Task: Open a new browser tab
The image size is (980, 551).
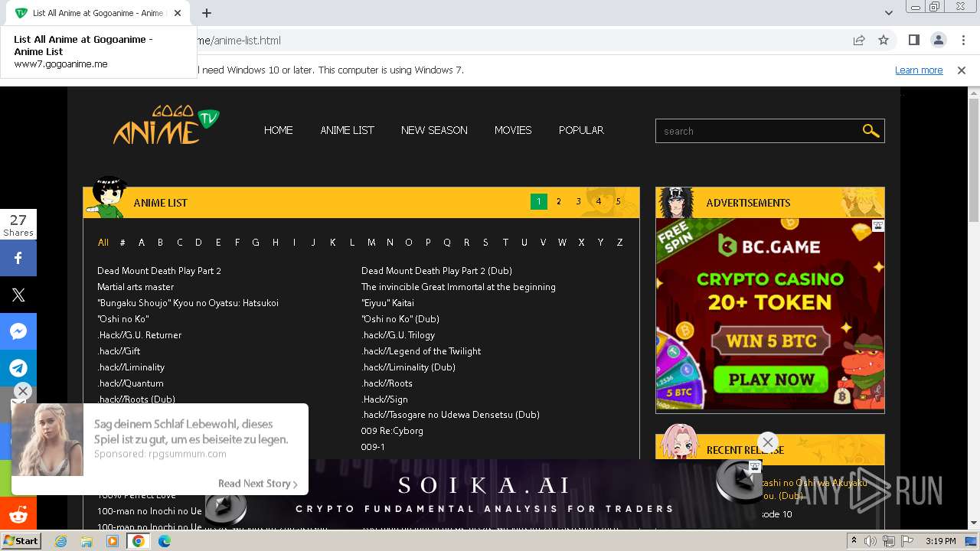Action: point(207,13)
